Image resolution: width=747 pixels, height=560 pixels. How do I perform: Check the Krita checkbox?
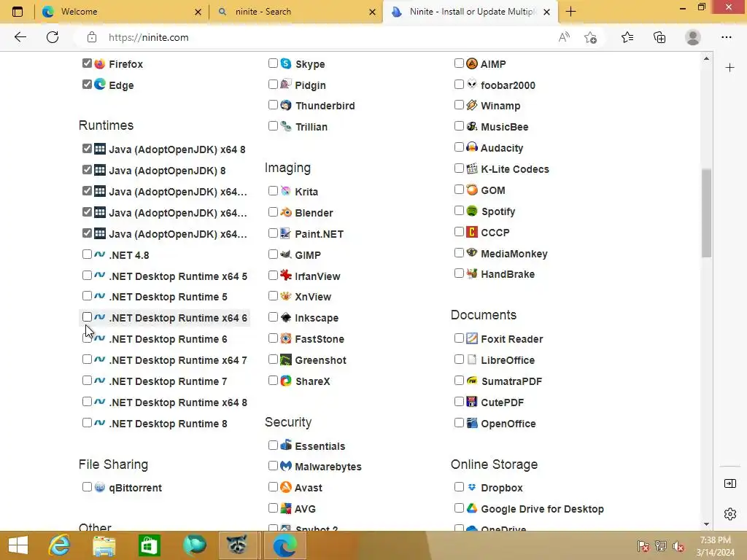pos(273,190)
